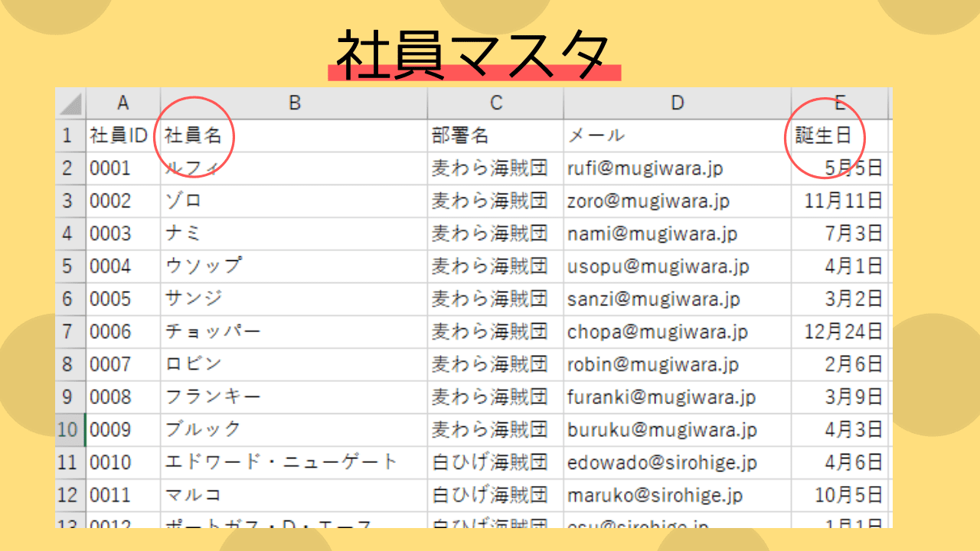Click the Select All corner triangle
980x551 pixels.
click(70, 103)
